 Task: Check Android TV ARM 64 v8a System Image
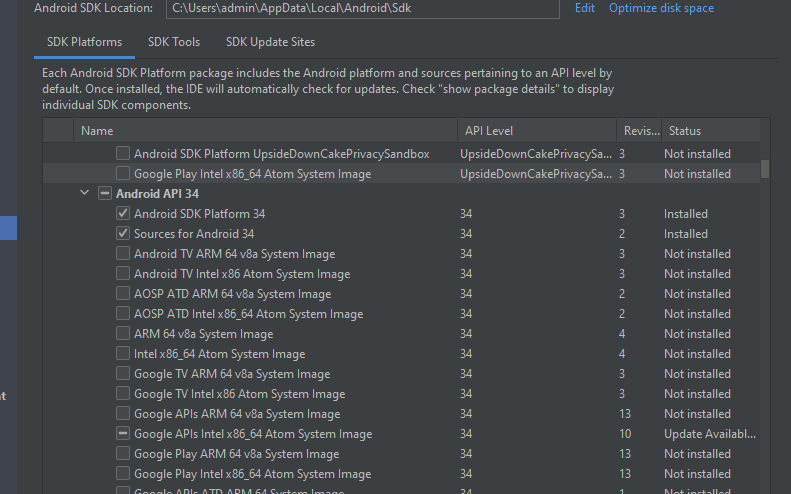pos(123,254)
